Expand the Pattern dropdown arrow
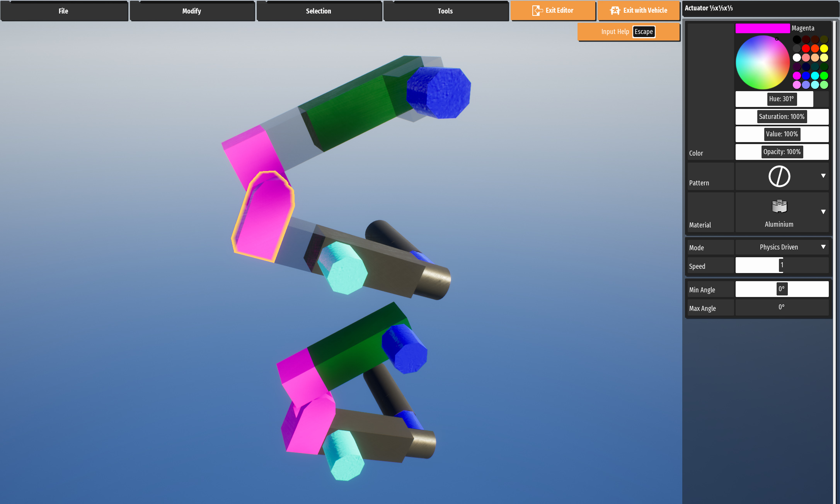840x504 pixels. coord(823,176)
